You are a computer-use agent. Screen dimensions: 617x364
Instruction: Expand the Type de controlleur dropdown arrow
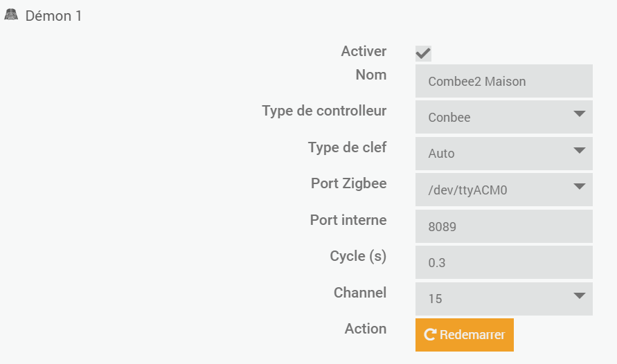click(580, 114)
